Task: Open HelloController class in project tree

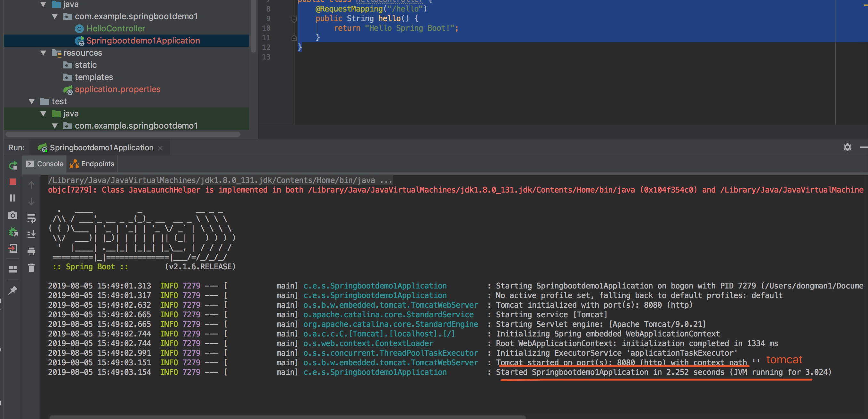Action: (x=116, y=29)
